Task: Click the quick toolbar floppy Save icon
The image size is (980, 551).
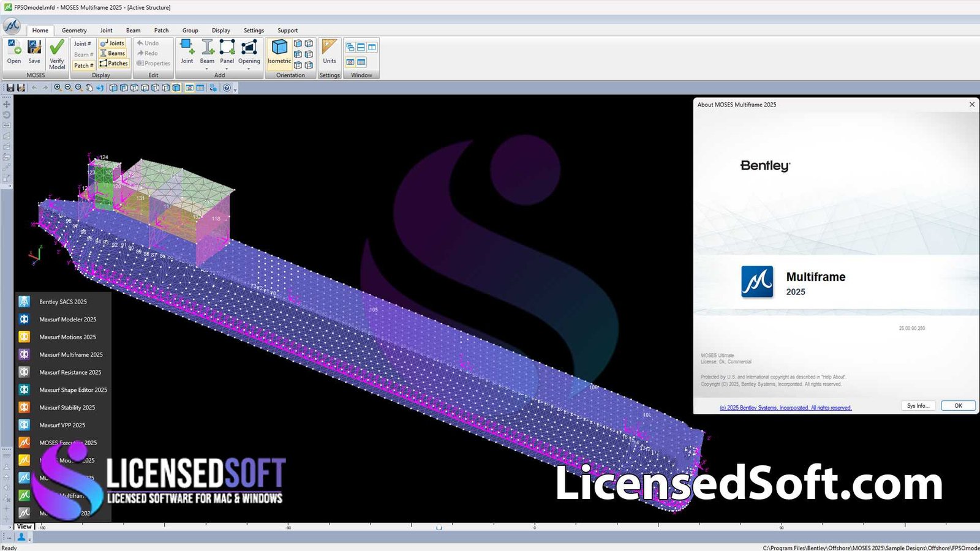Action: coord(10,88)
